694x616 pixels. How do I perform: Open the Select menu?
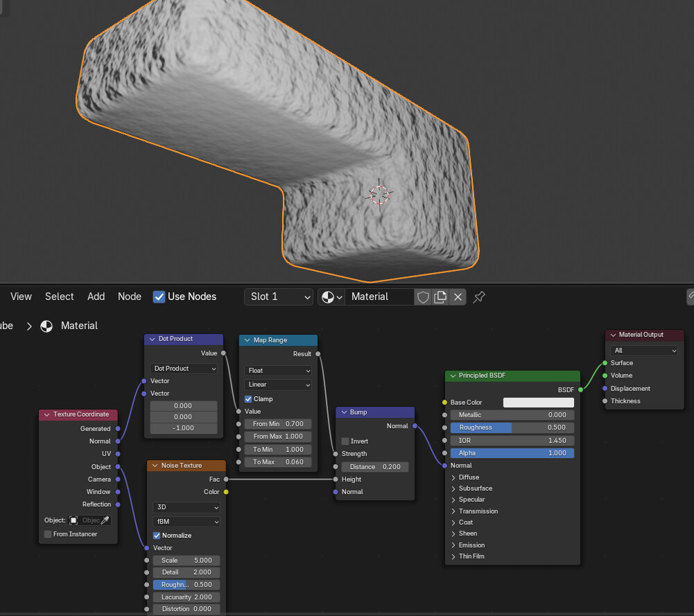pos(60,297)
